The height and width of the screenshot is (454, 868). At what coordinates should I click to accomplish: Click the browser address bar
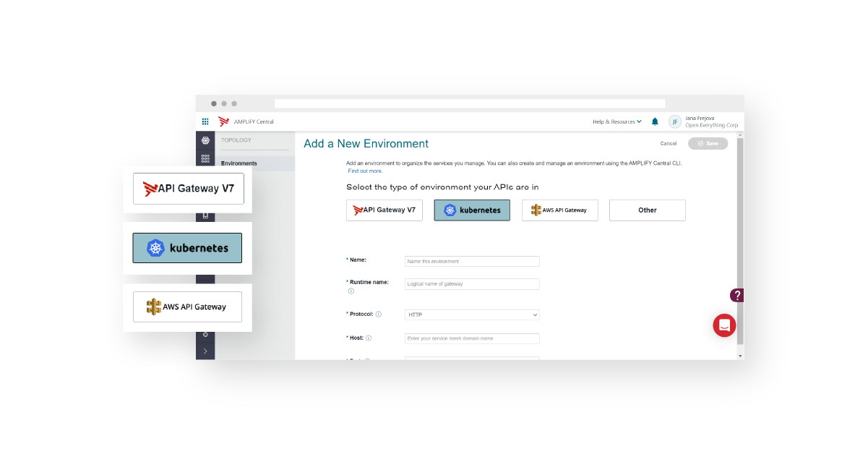pos(470,103)
